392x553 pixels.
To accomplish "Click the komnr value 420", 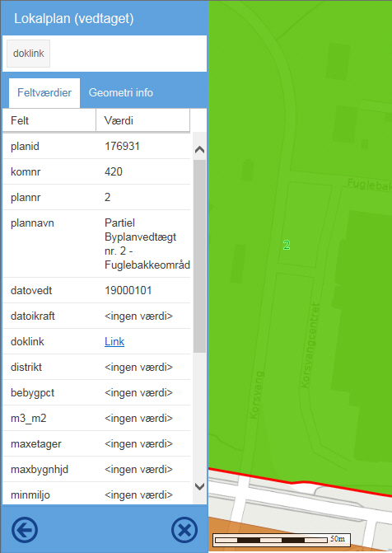I will point(114,171).
